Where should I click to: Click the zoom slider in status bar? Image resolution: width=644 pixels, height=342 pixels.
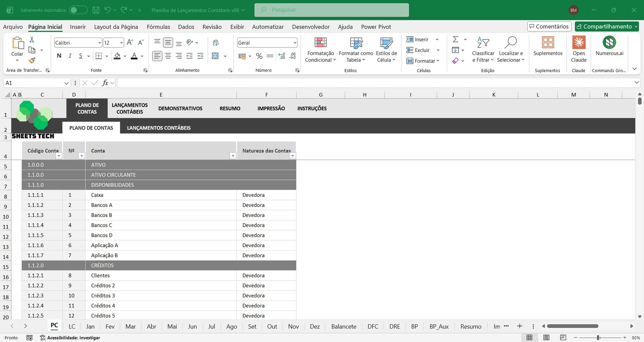coord(599,338)
